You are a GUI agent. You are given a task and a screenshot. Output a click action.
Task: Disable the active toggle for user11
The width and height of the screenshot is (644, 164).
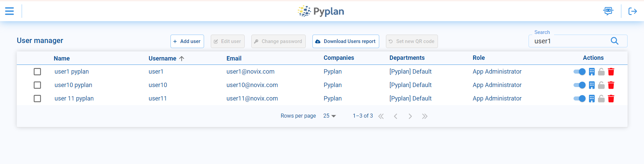coord(579,98)
